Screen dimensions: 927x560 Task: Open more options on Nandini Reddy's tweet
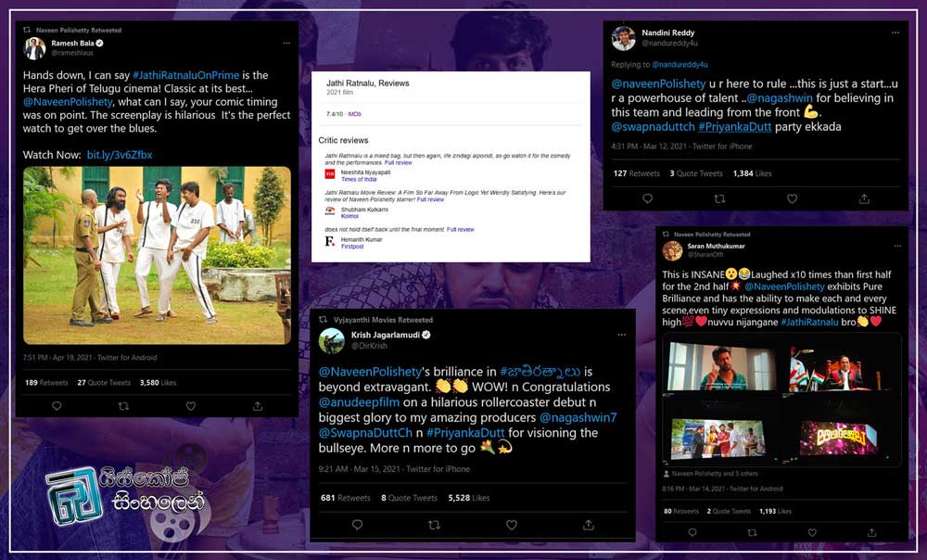(895, 32)
